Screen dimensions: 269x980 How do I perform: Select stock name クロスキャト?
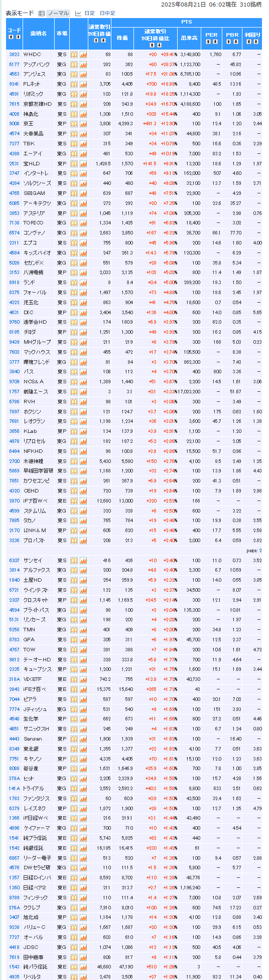point(37,600)
